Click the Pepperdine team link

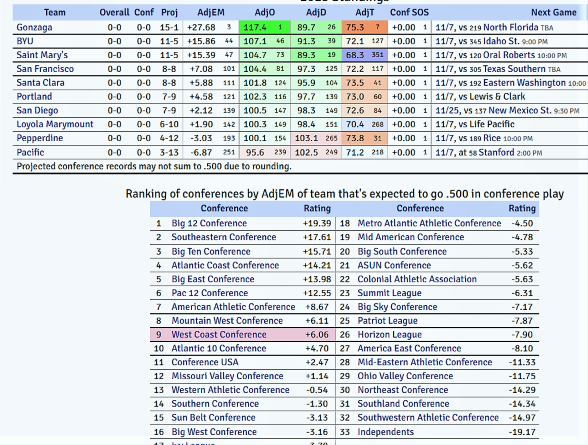[x=40, y=138]
